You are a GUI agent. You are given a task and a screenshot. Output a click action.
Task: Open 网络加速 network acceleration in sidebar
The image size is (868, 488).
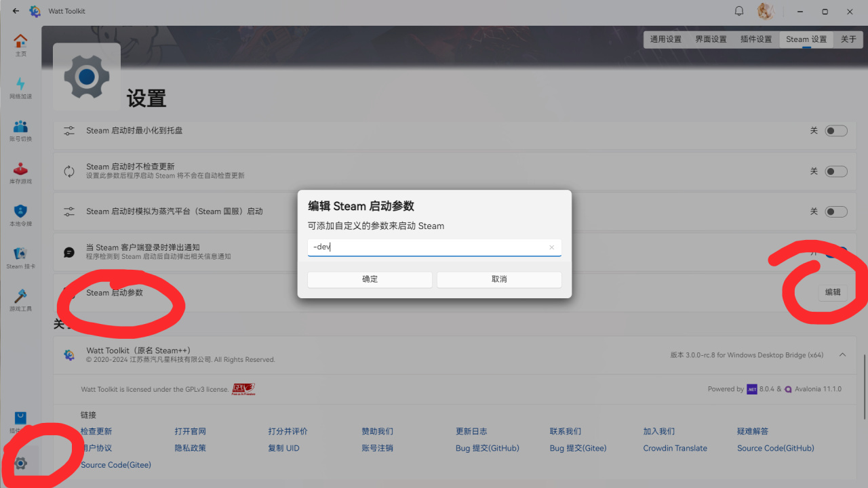20,88
